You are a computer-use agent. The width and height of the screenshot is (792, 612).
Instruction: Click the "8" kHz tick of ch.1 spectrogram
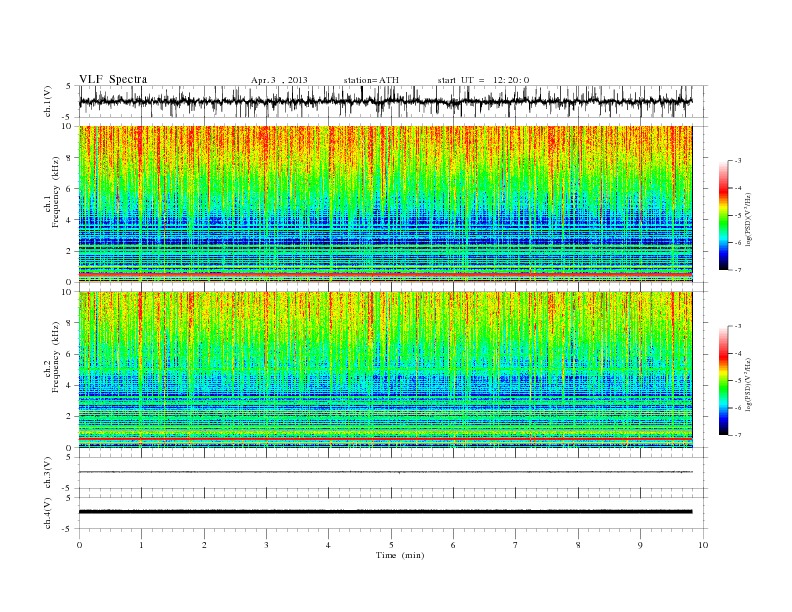point(69,158)
